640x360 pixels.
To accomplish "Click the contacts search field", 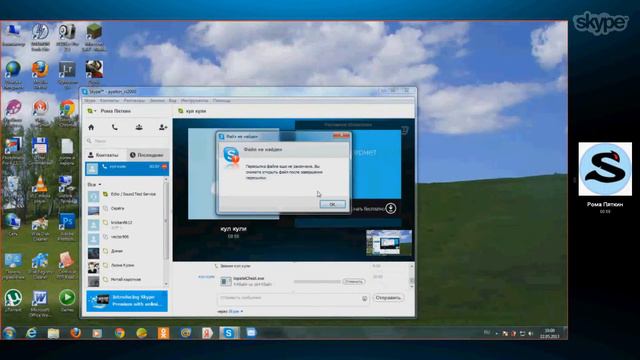I will pos(127,141).
